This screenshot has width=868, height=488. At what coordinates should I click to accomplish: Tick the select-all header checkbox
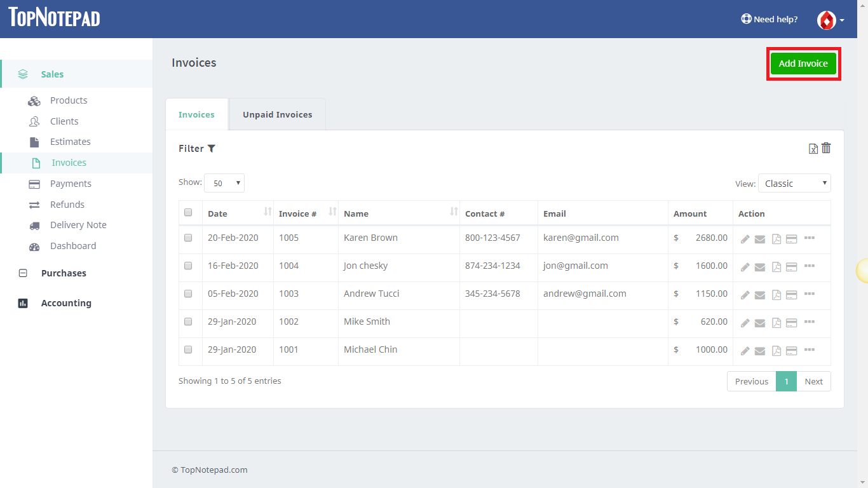point(188,212)
